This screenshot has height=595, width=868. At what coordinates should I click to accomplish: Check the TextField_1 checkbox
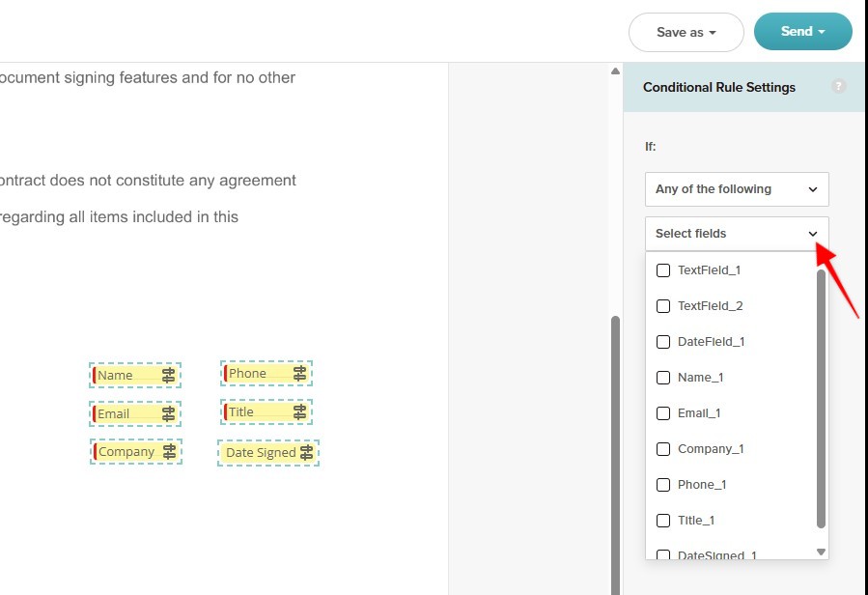point(663,270)
